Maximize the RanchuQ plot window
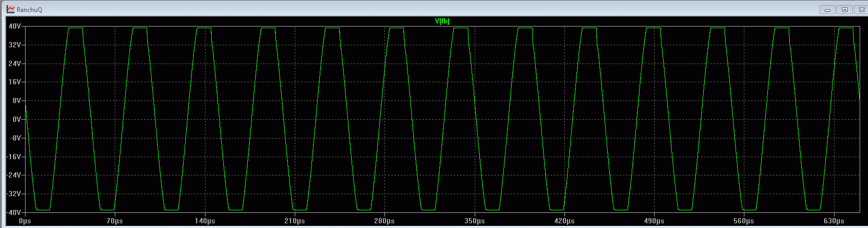Image resolution: width=868 pixels, height=228 pixels. click(x=845, y=10)
